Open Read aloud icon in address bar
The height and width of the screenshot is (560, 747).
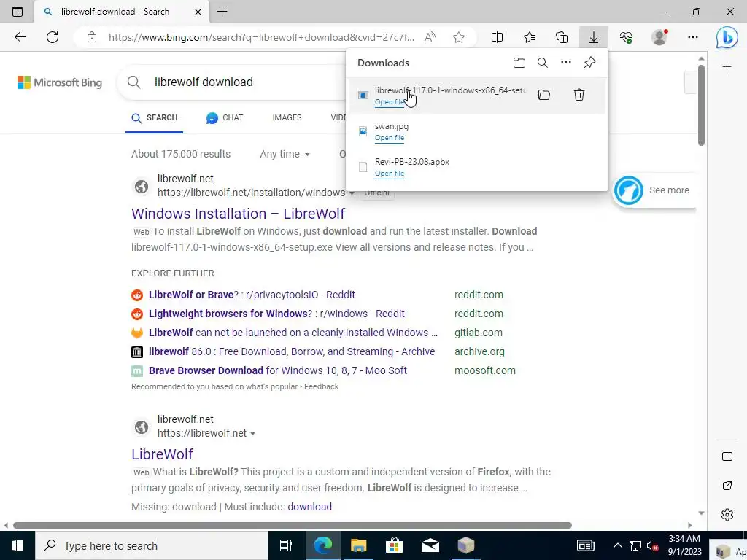[x=430, y=37]
